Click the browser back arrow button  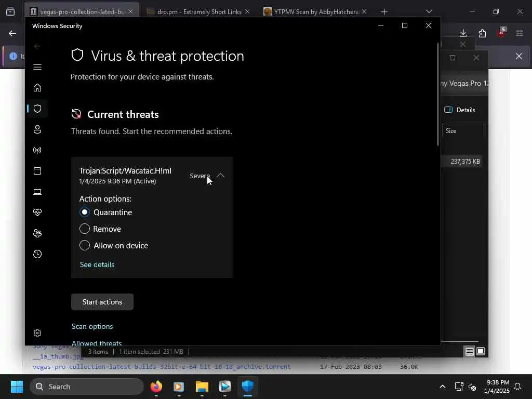pyautogui.click(x=12, y=33)
